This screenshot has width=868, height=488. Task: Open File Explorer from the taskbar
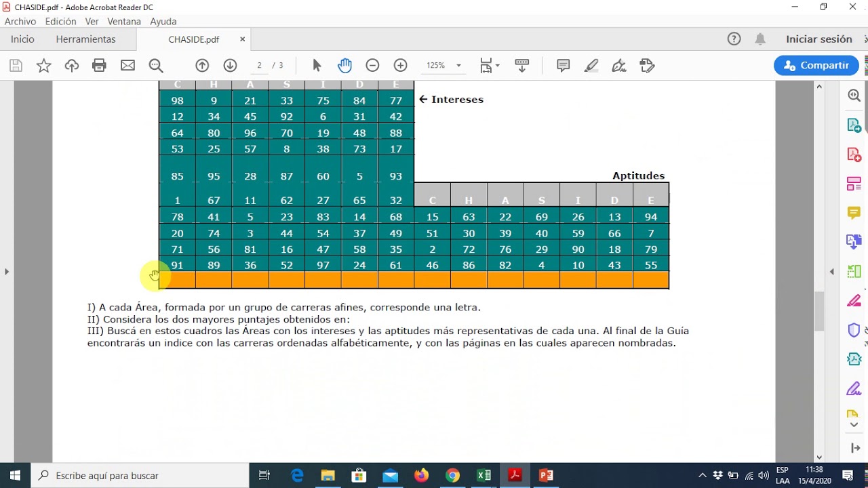tap(328, 476)
